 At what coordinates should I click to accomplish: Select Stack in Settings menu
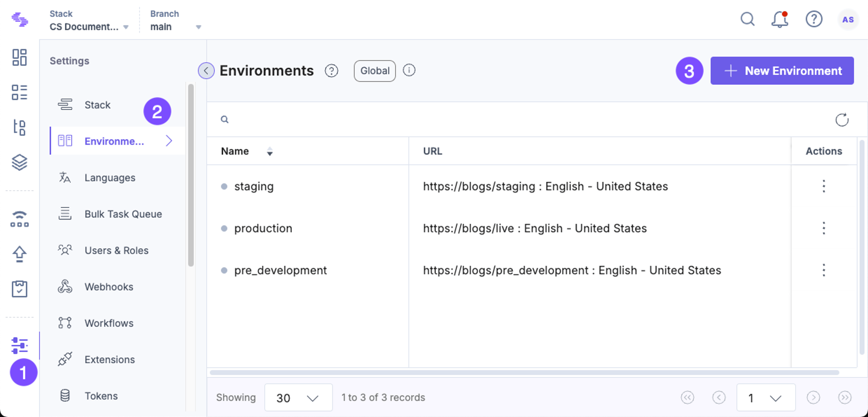tap(117, 105)
